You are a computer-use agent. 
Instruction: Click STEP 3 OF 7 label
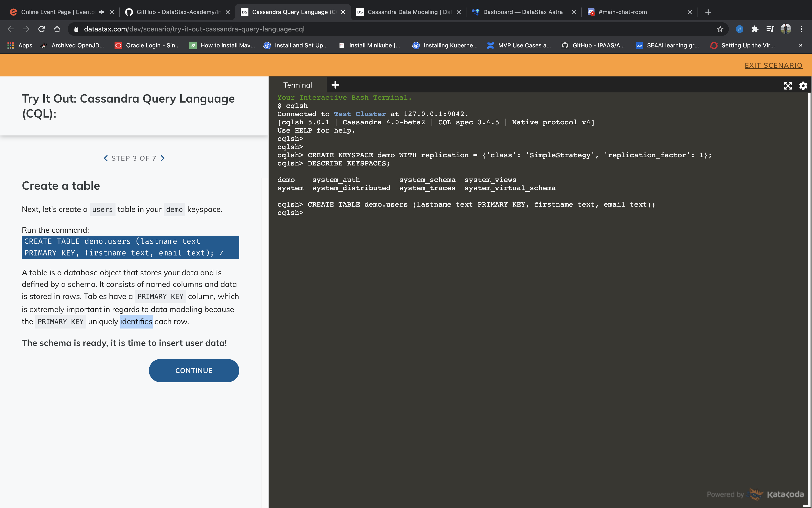tap(134, 158)
